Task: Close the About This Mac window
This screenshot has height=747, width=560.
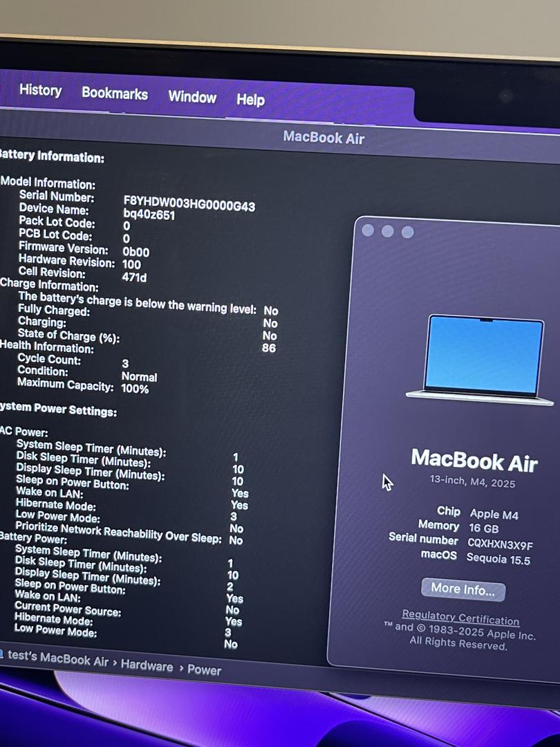Action: (x=368, y=230)
